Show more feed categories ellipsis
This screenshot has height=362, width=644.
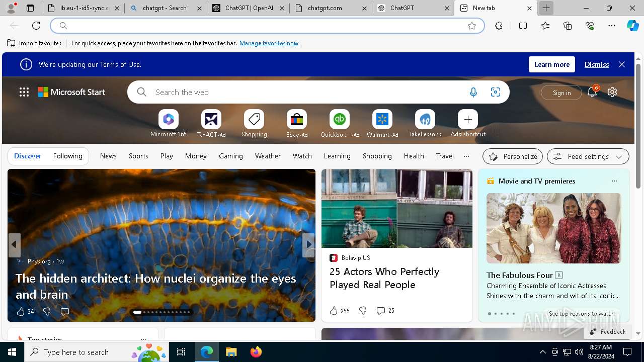tap(466, 156)
